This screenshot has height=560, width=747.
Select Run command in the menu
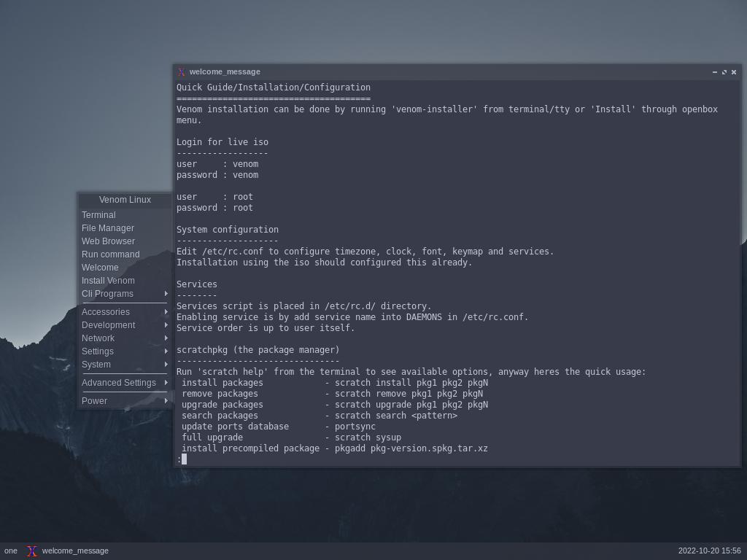(124, 254)
